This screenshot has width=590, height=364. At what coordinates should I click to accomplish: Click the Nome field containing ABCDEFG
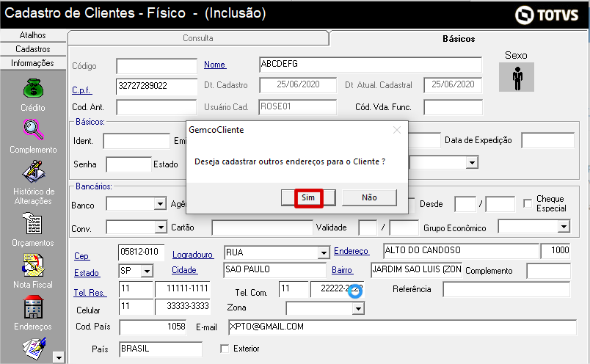(x=371, y=65)
